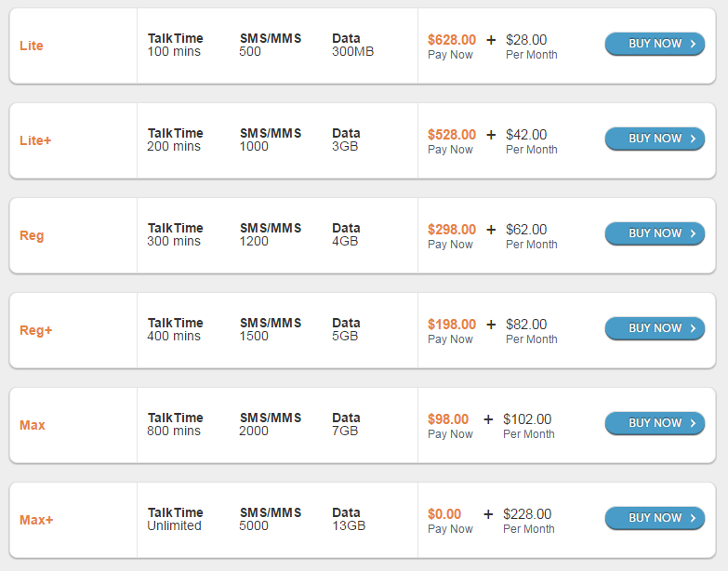
Task: Choose the Reg+ plan name
Action: pyautogui.click(x=35, y=330)
